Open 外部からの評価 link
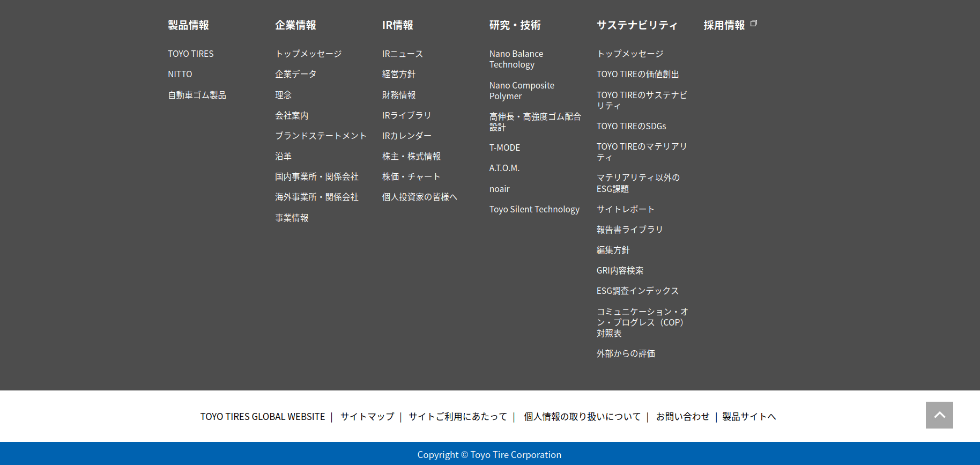The image size is (980, 465). pyautogui.click(x=626, y=353)
